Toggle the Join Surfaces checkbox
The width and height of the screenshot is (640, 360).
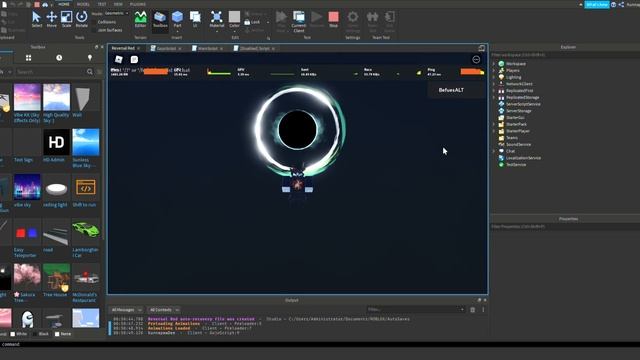pos(94,30)
